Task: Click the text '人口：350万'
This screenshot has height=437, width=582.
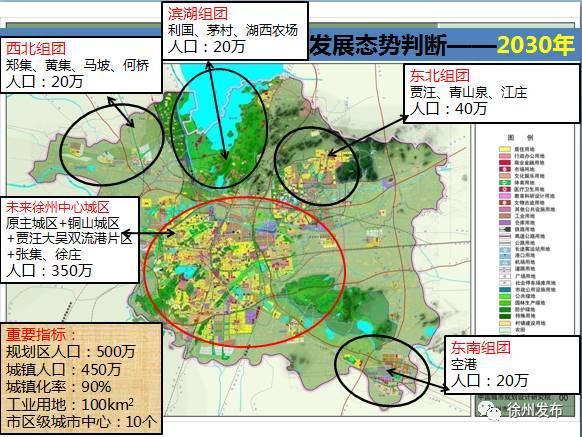Action: tap(49, 271)
